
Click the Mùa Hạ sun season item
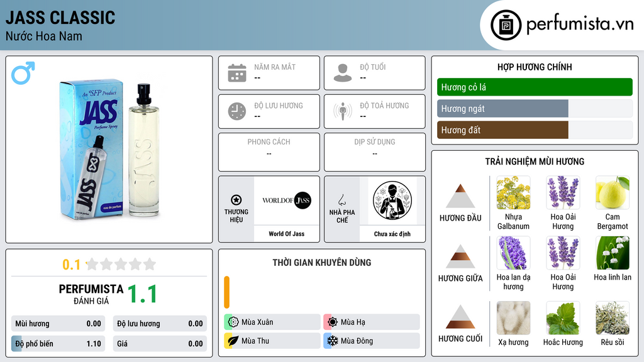coord(372,322)
